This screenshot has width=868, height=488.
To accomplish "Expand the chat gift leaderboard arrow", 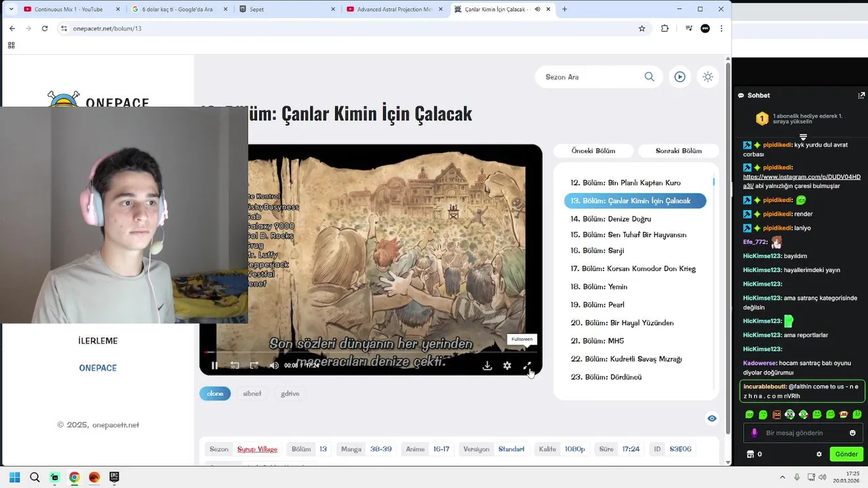I will (803, 137).
